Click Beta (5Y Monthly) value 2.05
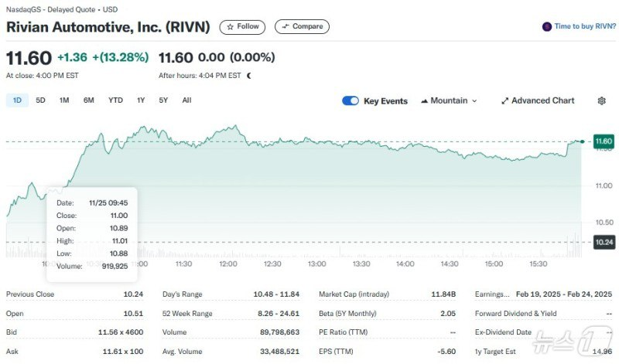 point(448,314)
